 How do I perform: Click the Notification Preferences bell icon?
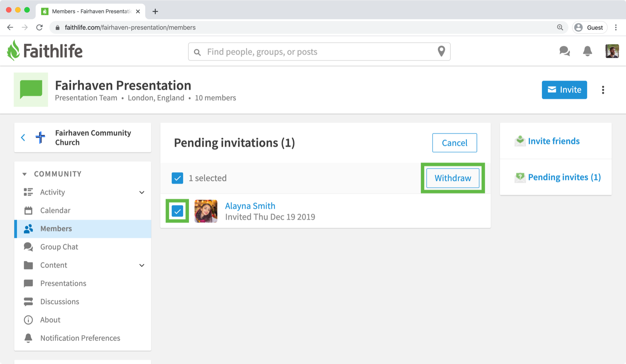28,338
